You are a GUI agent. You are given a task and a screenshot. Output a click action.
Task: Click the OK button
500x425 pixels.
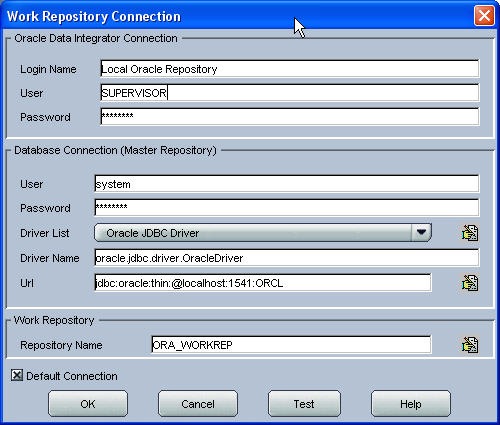click(88, 404)
